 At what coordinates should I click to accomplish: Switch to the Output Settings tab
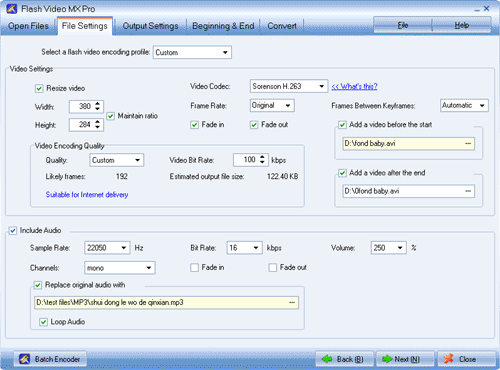click(150, 26)
